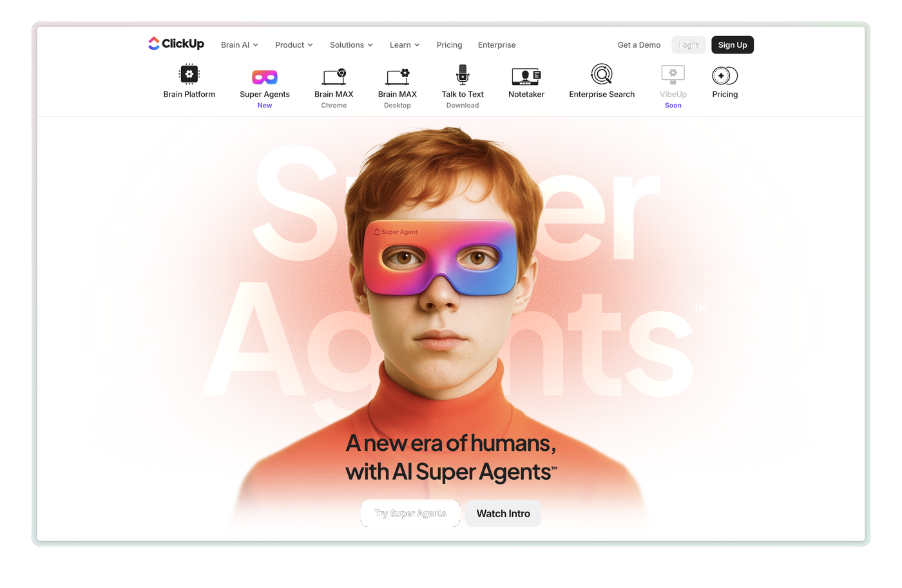Open the Pricing coin icon
The width and height of the screenshot is (902, 588).
click(x=725, y=75)
